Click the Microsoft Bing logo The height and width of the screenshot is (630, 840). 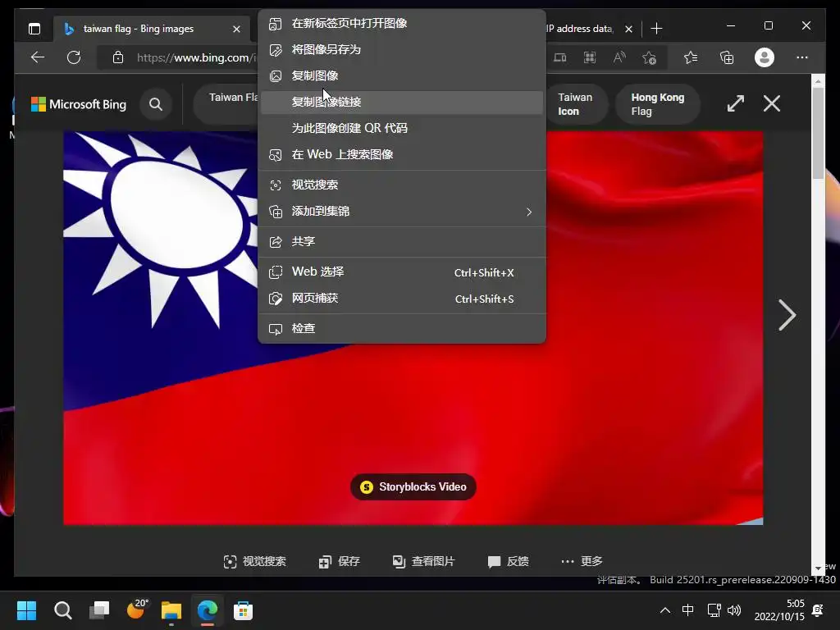79,104
